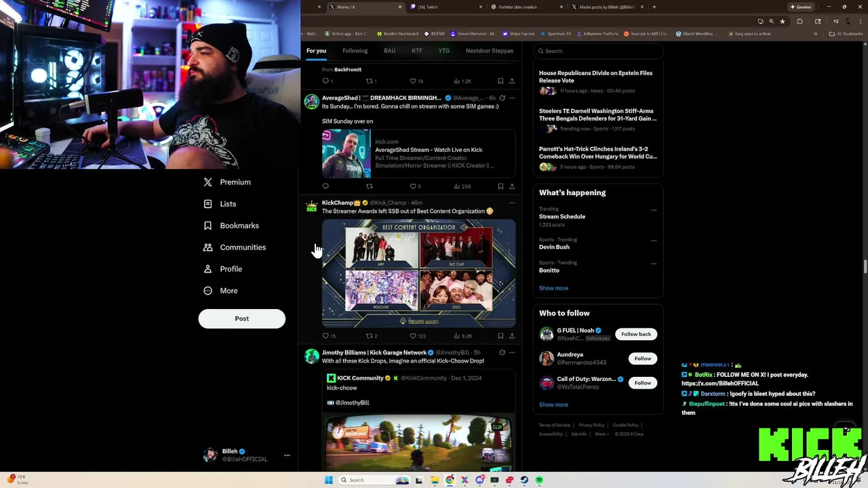This screenshot has width=868, height=488.
Task: Share the AverageShad post
Action: tap(512, 186)
